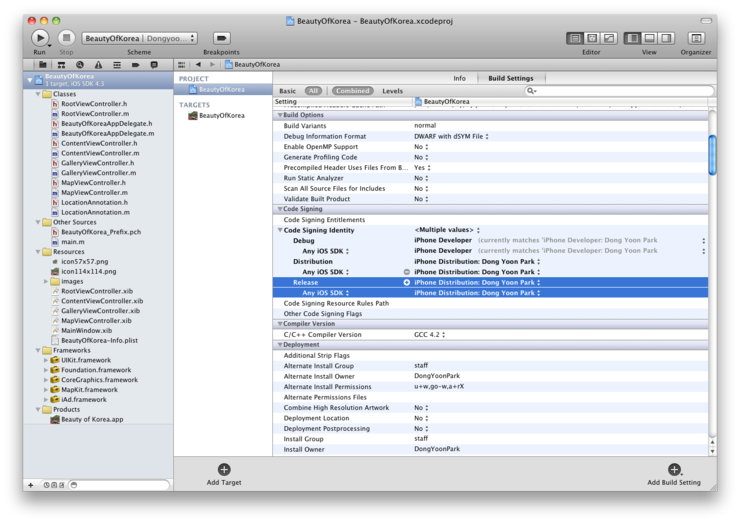The image size is (740, 523).
Task: Toggle the Utilities pane view button
Action: click(666, 38)
